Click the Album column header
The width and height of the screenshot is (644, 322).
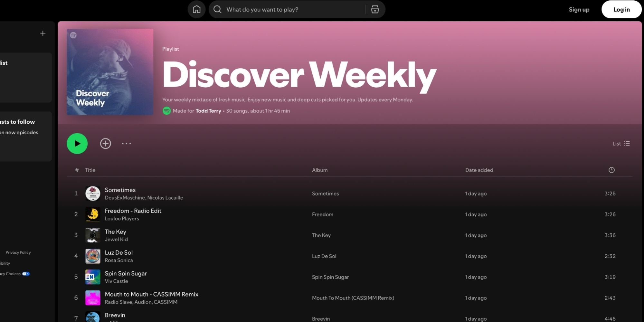[x=319, y=170]
